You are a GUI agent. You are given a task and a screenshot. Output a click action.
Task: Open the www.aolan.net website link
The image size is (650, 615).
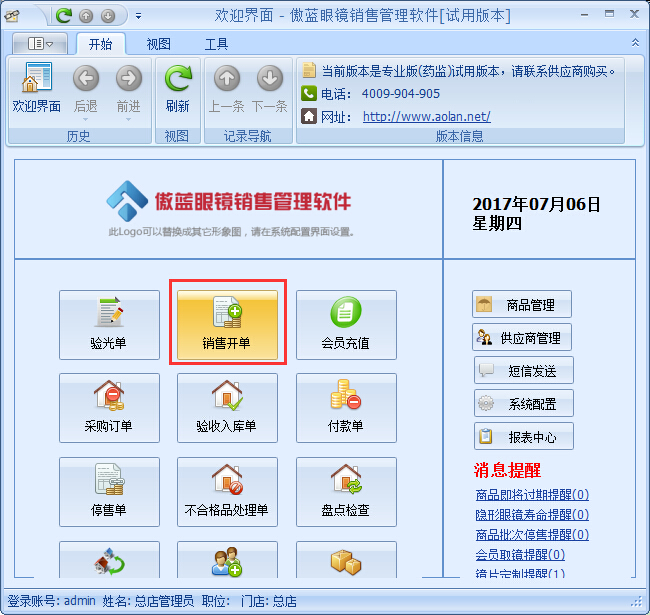(x=426, y=116)
